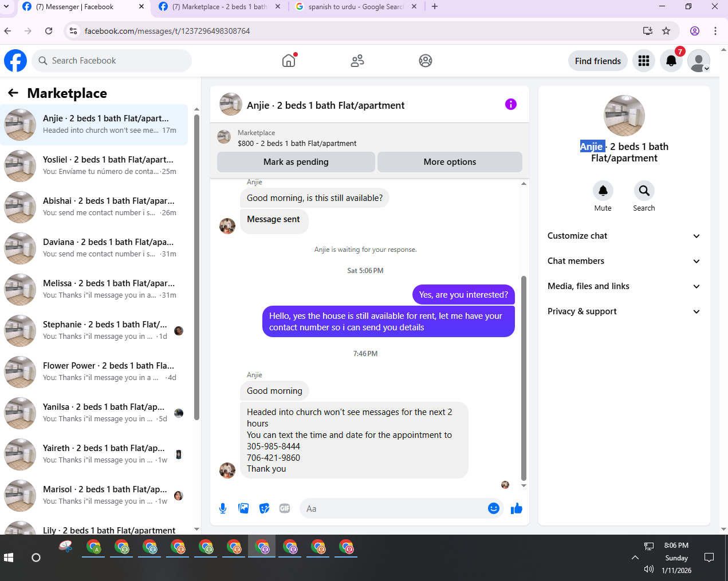
Task: Open Chrome three-dot menu
Action: tap(715, 31)
